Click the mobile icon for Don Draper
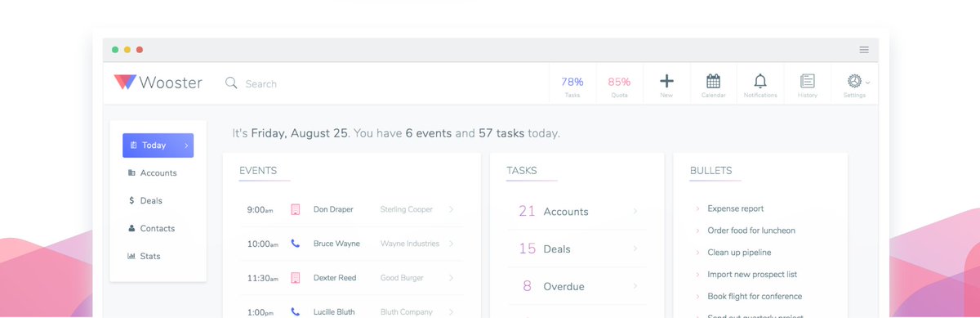Image resolution: width=980 pixels, height=318 pixels. 296,209
